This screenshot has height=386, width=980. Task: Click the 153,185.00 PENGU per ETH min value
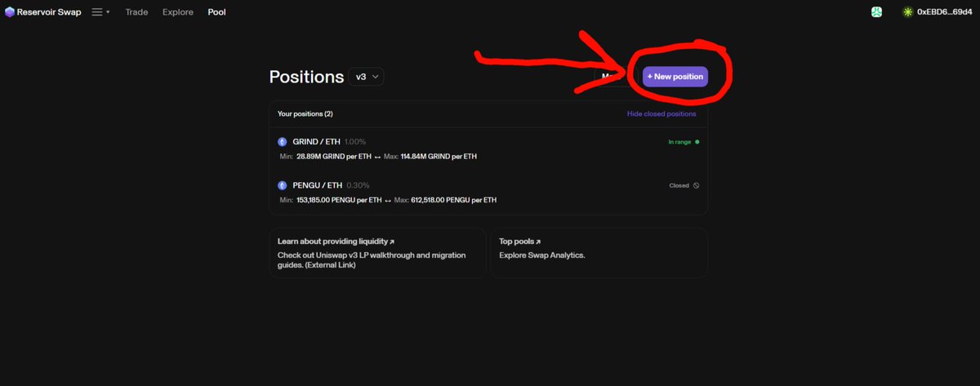coord(339,200)
